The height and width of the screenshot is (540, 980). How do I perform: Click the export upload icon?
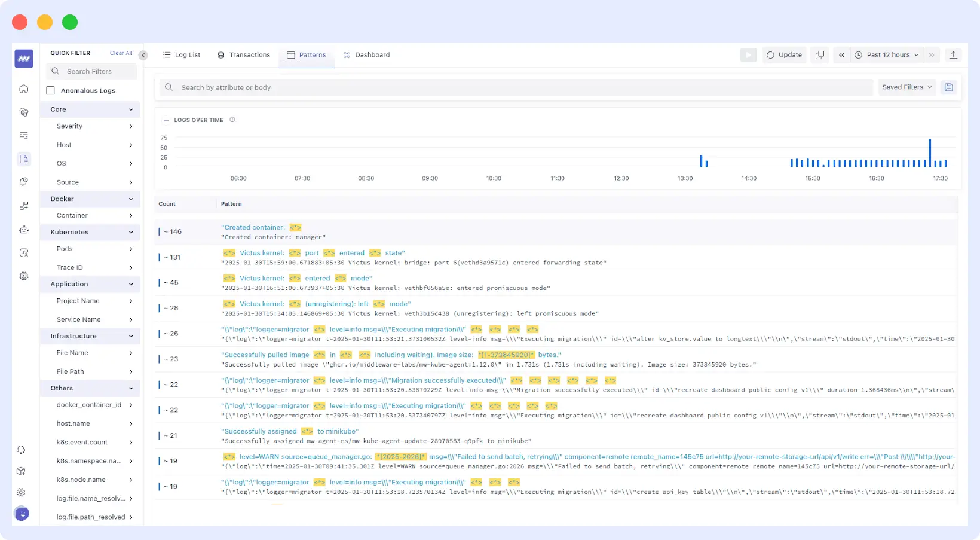coord(953,55)
